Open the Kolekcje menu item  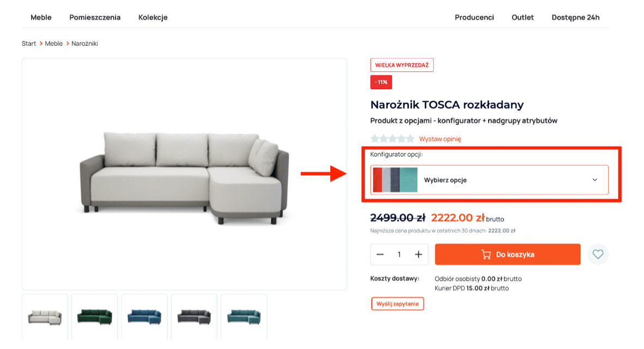point(153,17)
